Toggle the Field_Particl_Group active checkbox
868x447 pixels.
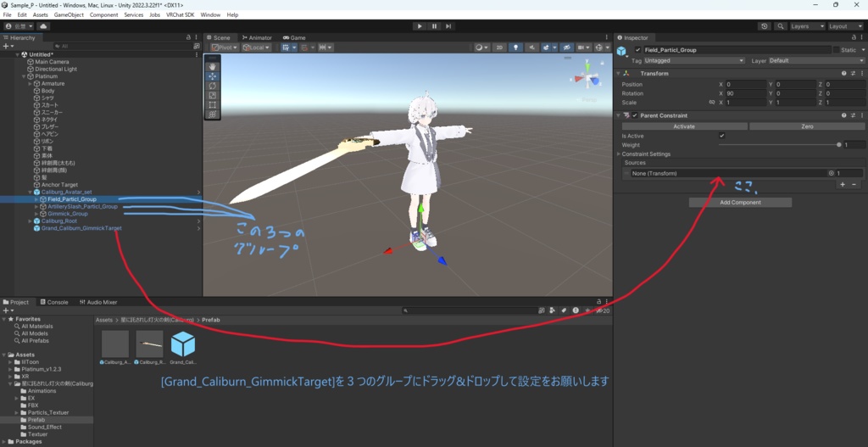[x=637, y=50]
